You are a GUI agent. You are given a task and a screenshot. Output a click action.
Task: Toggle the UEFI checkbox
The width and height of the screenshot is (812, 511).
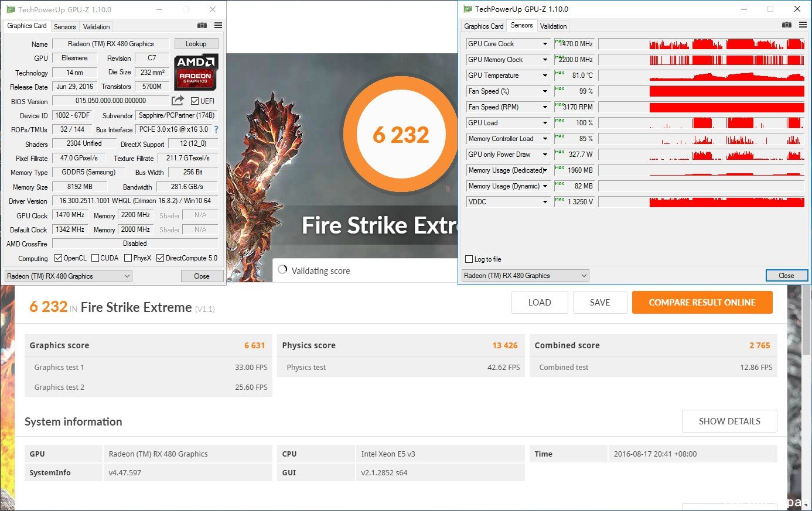[195, 101]
